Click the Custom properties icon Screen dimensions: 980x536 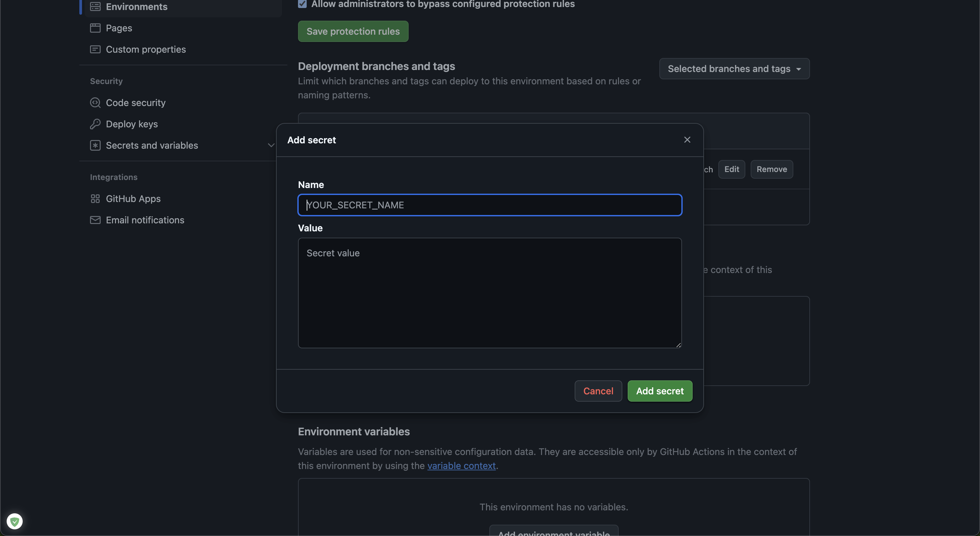pyautogui.click(x=95, y=49)
